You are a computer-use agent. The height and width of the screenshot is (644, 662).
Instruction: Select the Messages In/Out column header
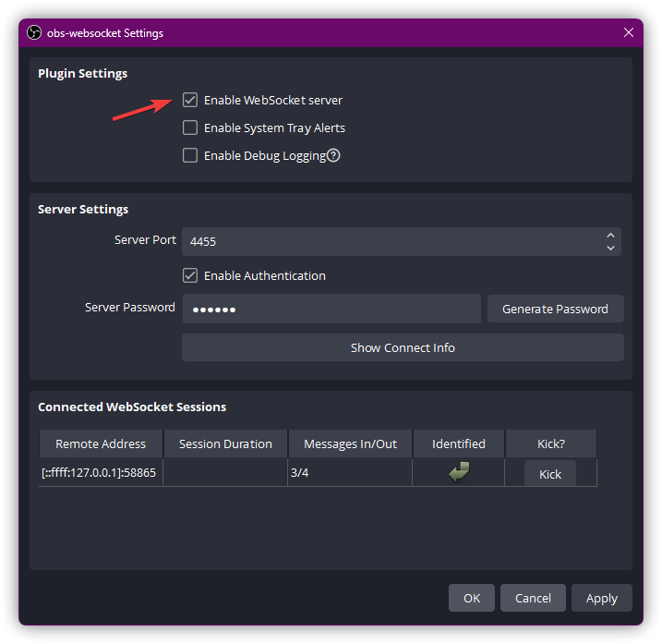click(351, 444)
